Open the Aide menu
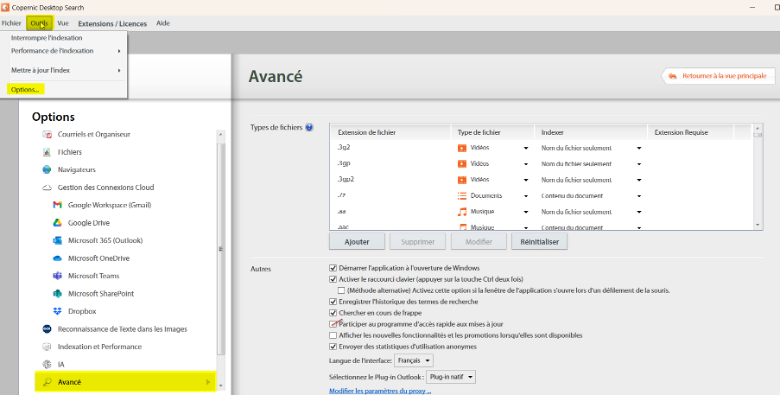The image size is (780, 395). (x=163, y=23)
